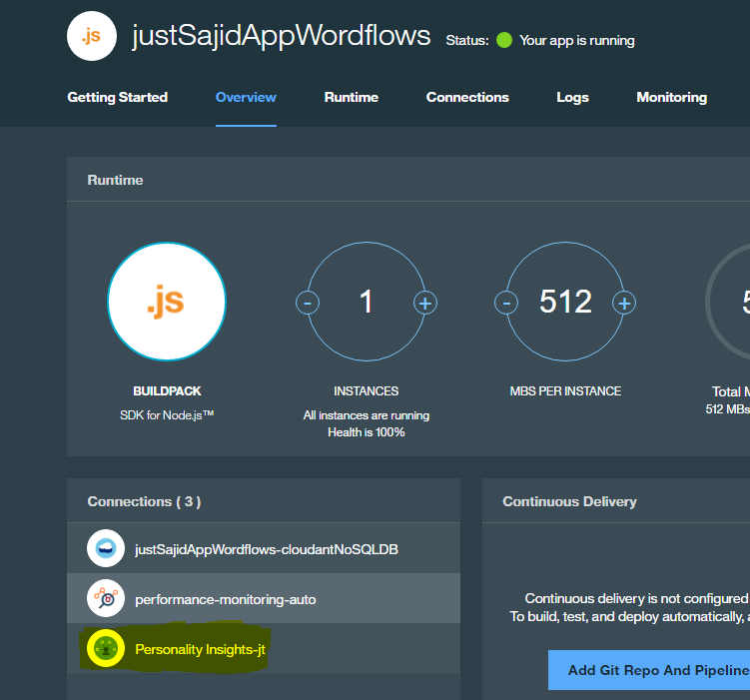Viewport: 750px width, 700px height.
Task: Increase the instance count with plus button
Action: [x=425, y=304]
